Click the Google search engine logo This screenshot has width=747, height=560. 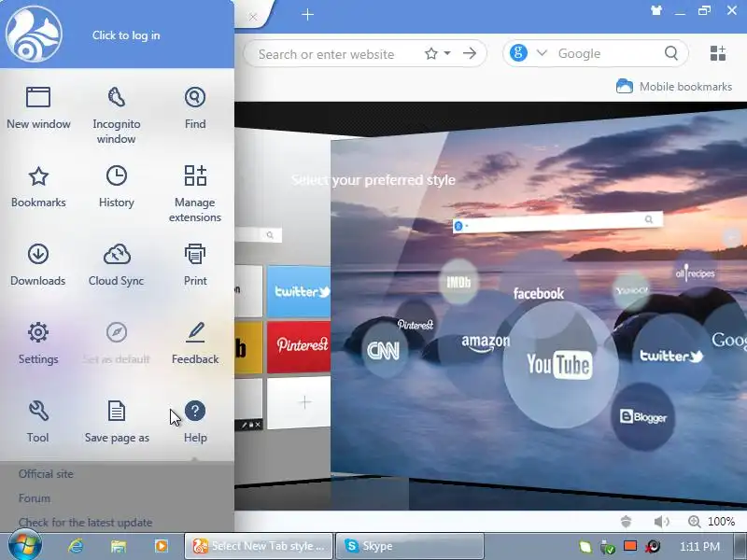tap(518, 52)
